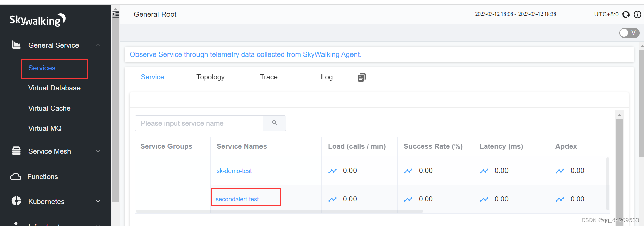This screenshot has height=226, width=644.
Task: Open the info icon next to UTC
Action: (637, 14)
